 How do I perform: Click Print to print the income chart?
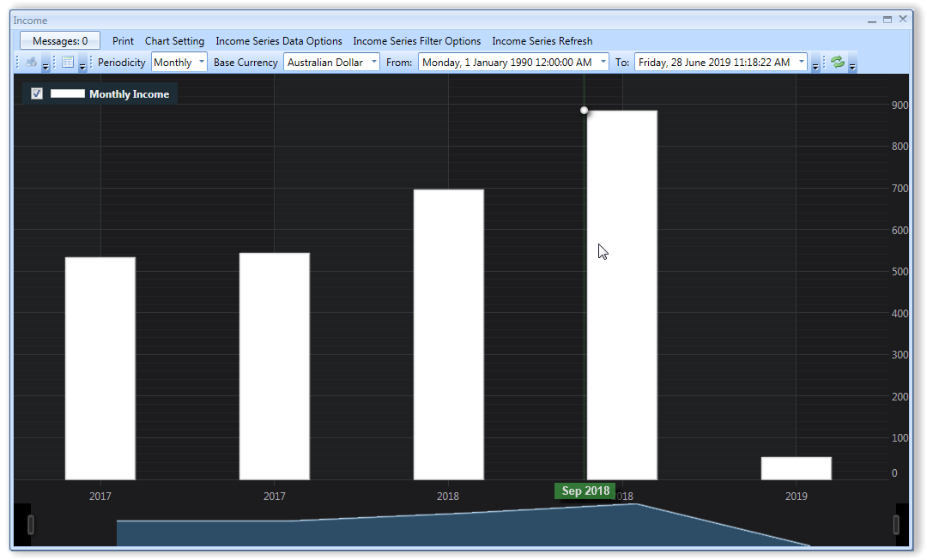122,40
